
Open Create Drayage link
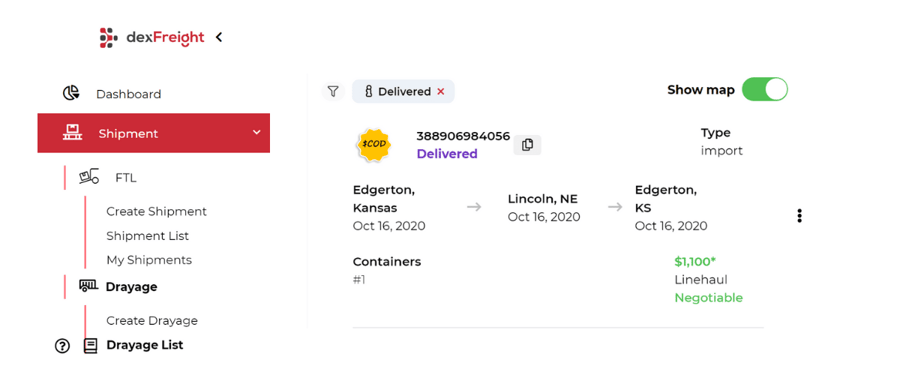152,320
